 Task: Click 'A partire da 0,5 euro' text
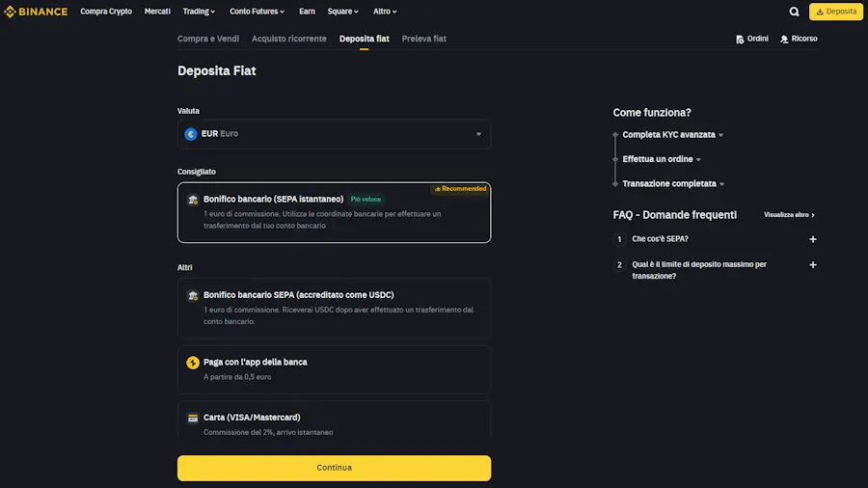tap(237, 377)
